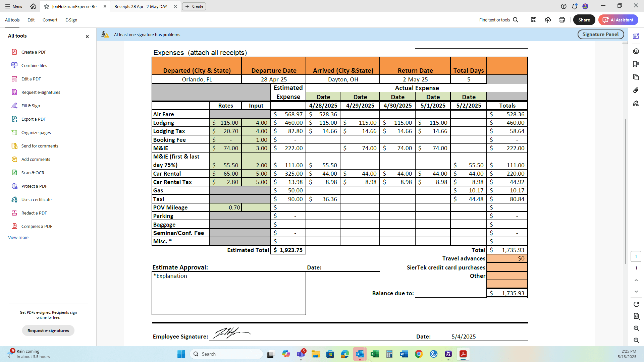This screenshot has width=644, height=362.
Task: Open Windows Start menu
Action: 181,354
